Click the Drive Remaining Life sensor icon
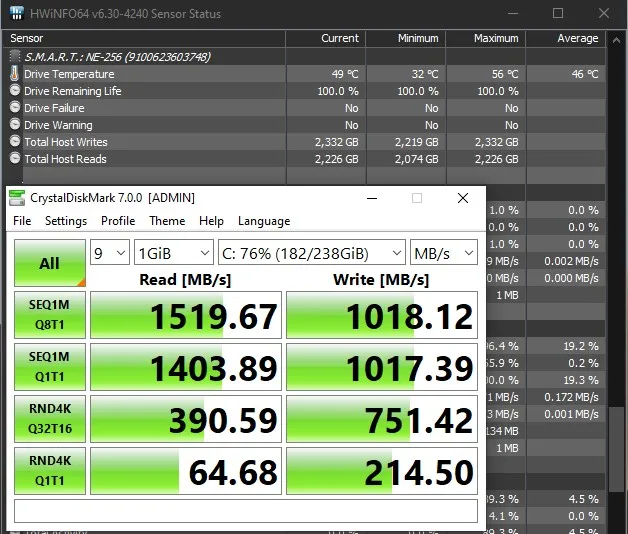 point(15,91)
